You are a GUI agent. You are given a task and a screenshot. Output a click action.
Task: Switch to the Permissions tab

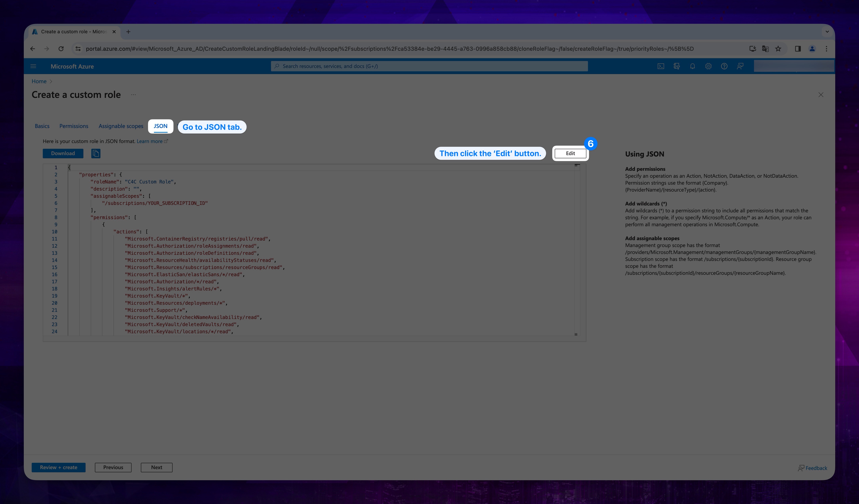tap(74, 126)
